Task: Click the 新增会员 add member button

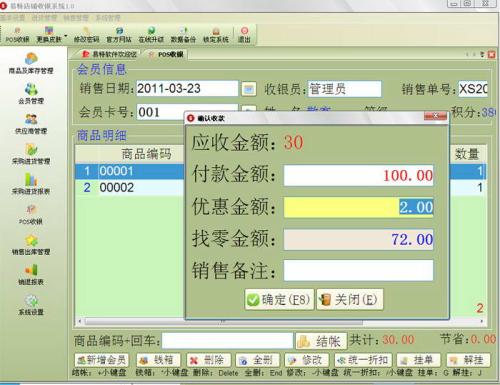Action: pos(101,360)
